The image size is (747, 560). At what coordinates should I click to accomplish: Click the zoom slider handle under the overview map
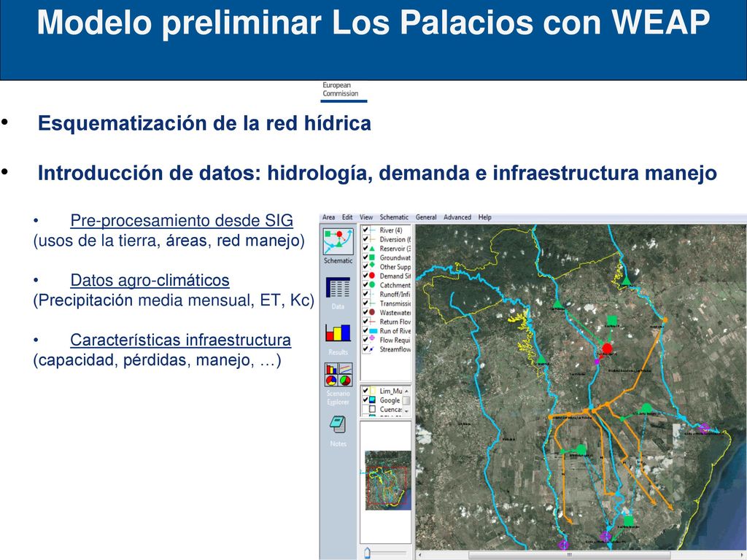pyautogui.click(x=368, y=553)
